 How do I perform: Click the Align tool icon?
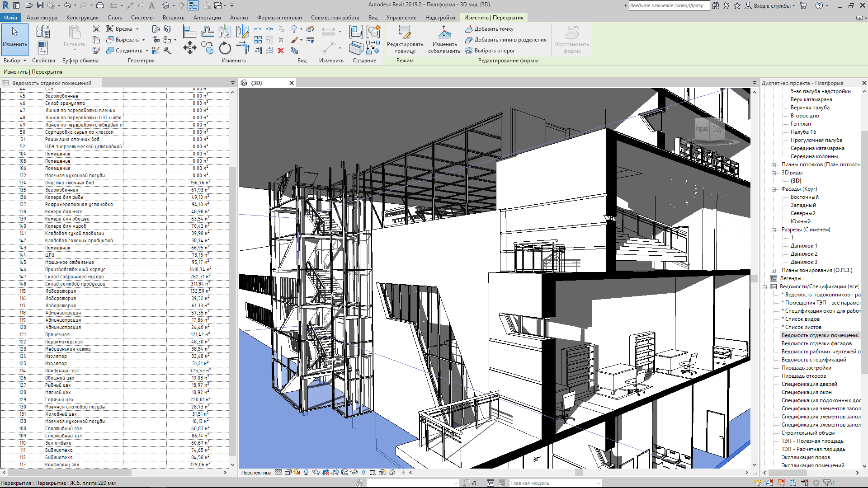[x=189, y=31]
